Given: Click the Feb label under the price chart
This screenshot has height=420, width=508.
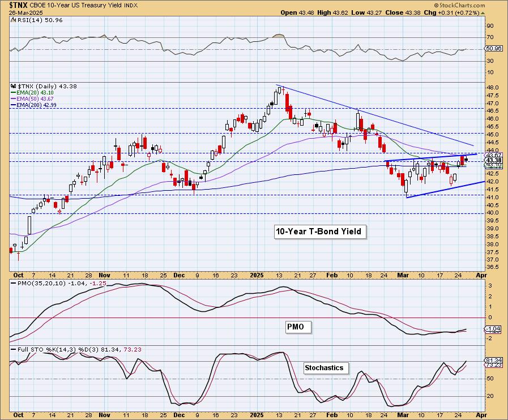Looking at the screenshot, I should pos(332,275).
